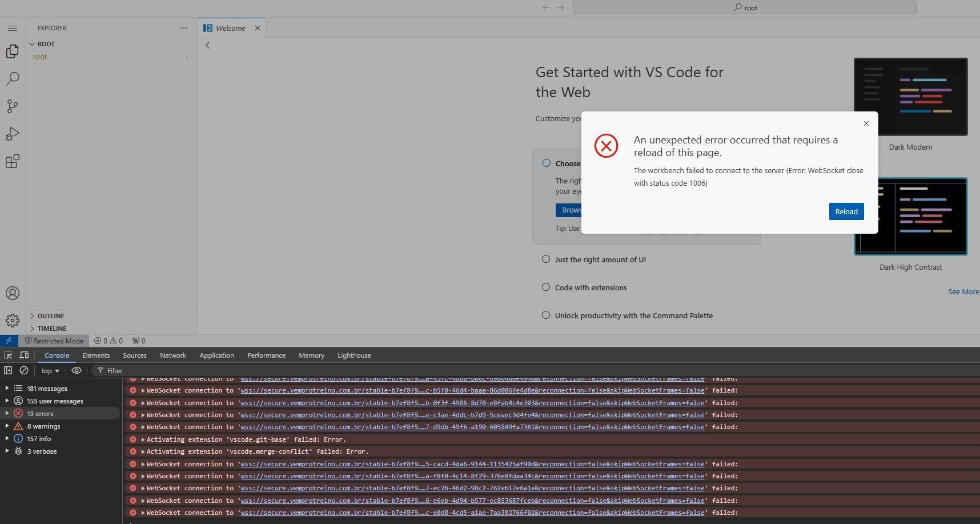The width and height of the screenshot is (980, 524).
Task: Select the 'Choose' theme walkthrough step circle
Action: tap(547, 163)
